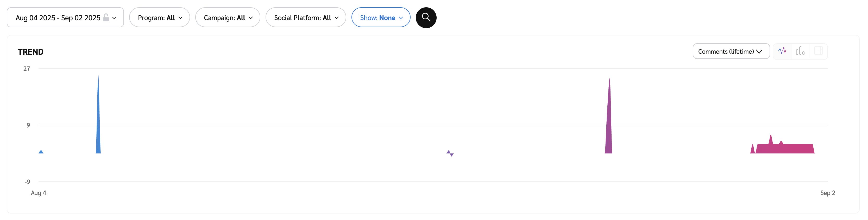Switch to the bar chart view
This screenshot has width=868, height=220.
(800, 51)
